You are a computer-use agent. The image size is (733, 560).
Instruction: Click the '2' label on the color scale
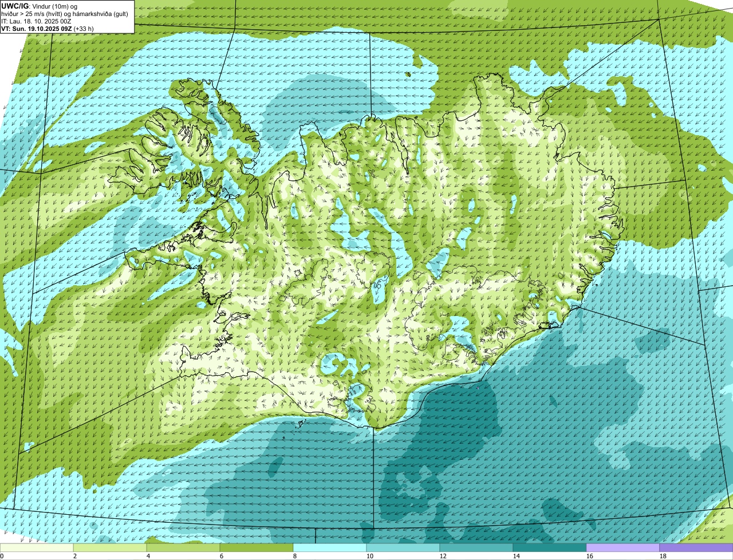(75, 556)
